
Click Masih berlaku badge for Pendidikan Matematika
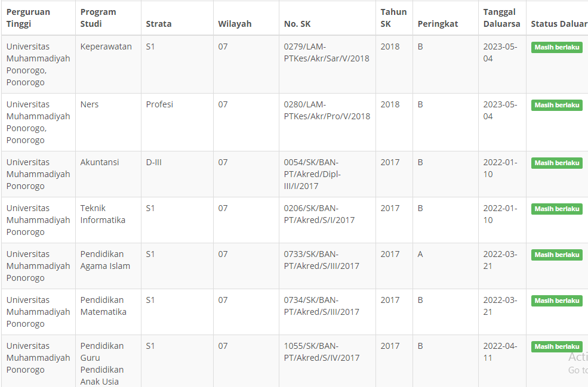click(x=556, y=301)
